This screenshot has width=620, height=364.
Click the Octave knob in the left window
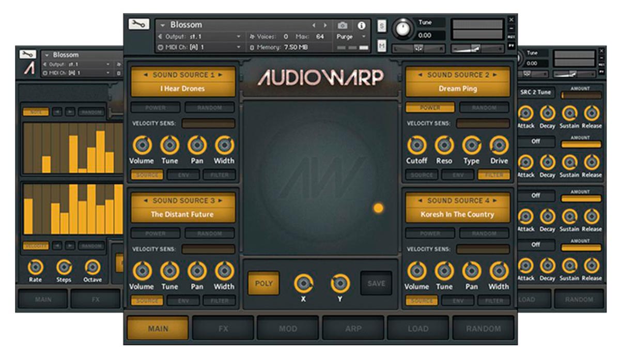tap(92, 267)
